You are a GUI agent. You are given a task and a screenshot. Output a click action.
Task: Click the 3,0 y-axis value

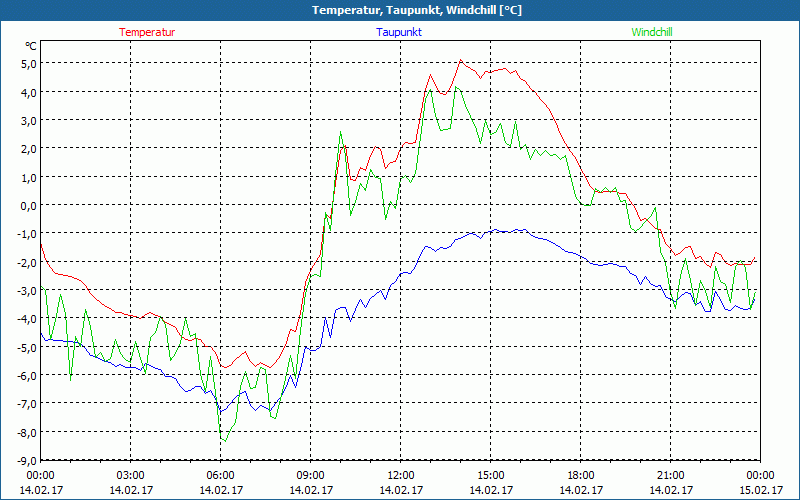28,120
